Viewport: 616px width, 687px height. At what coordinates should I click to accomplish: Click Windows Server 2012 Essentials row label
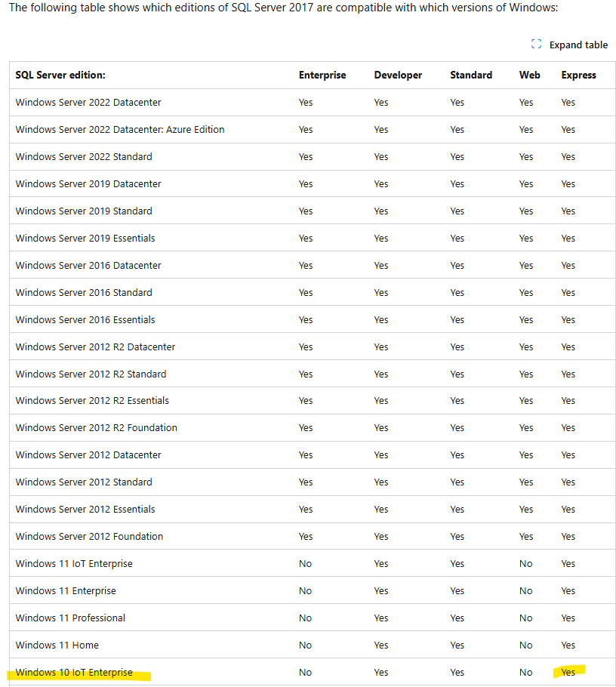(85, 509)
